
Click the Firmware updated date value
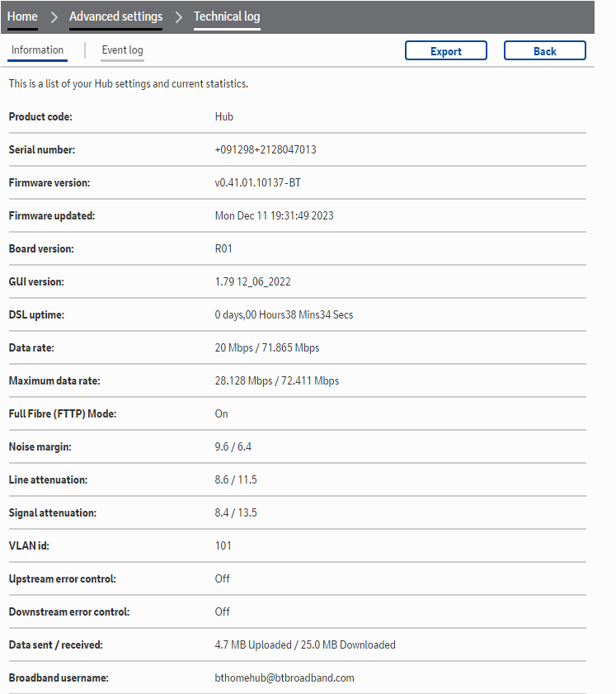click(274, 215)
